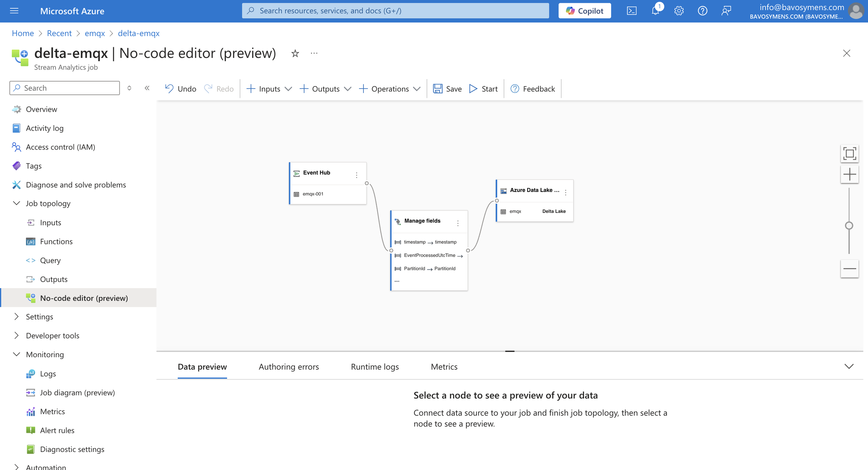Open the notifications bell
The height and width of the screenshot is (470, 868).
point(656,10)
